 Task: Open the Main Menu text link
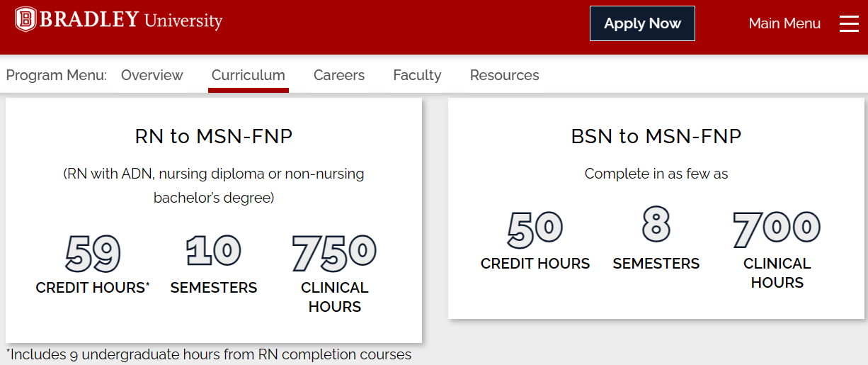point(784,23)
